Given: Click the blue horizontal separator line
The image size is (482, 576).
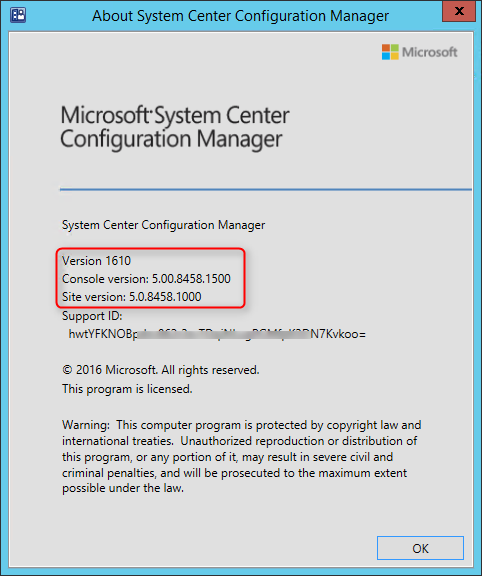Looking at the screenshot, I should coord(266,190).
